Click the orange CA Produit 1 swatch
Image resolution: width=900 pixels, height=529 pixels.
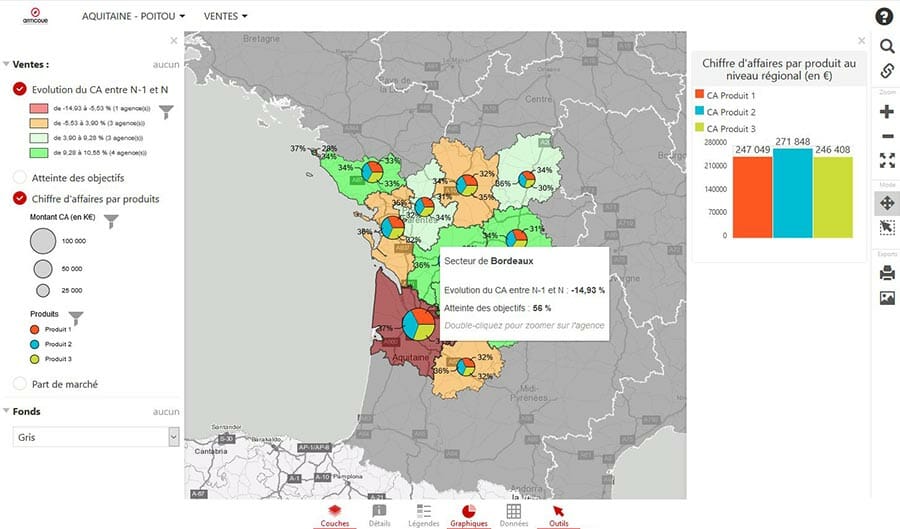(700, 95)
